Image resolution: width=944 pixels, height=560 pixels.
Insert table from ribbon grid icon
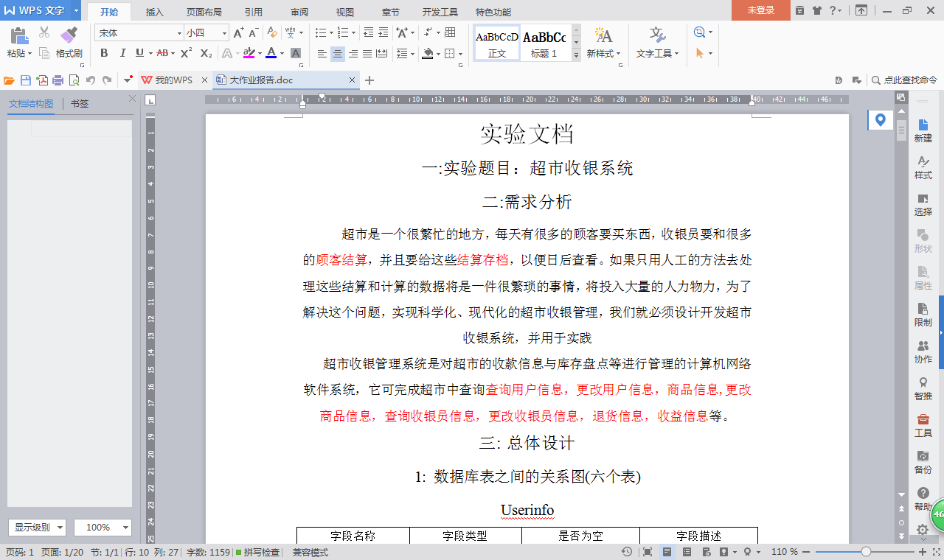click(x=450, y=33)
